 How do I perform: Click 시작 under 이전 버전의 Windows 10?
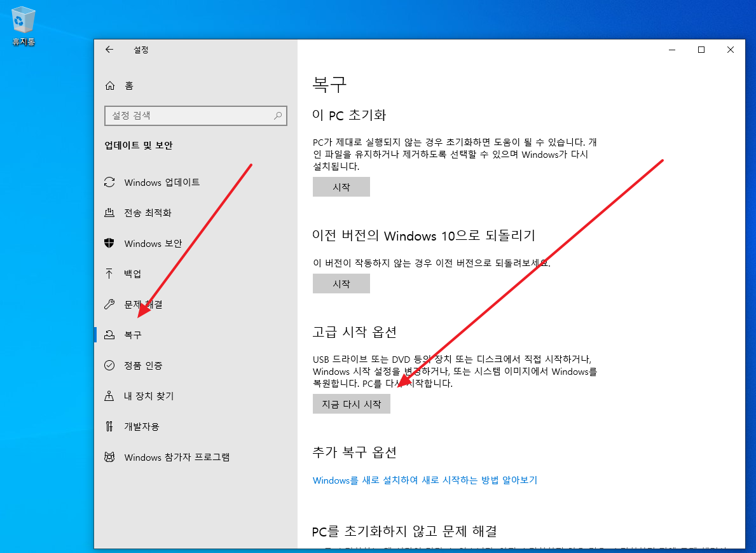(x=341, y=284)
